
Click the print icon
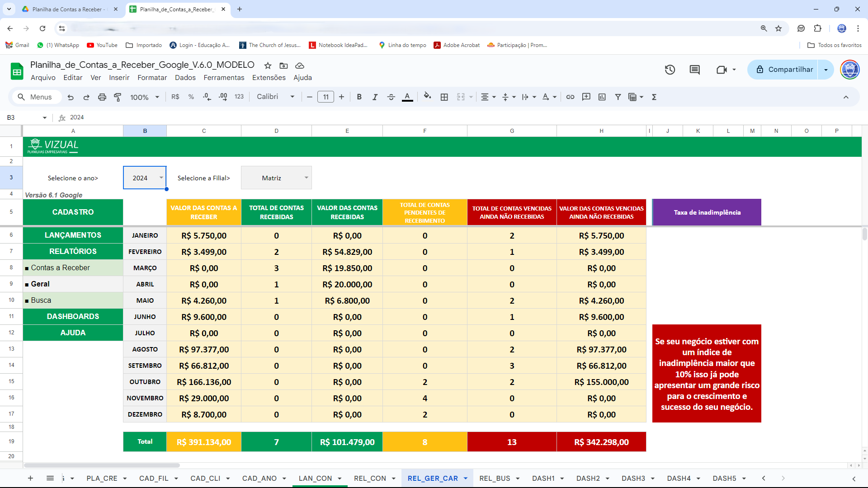click(102, 97)
